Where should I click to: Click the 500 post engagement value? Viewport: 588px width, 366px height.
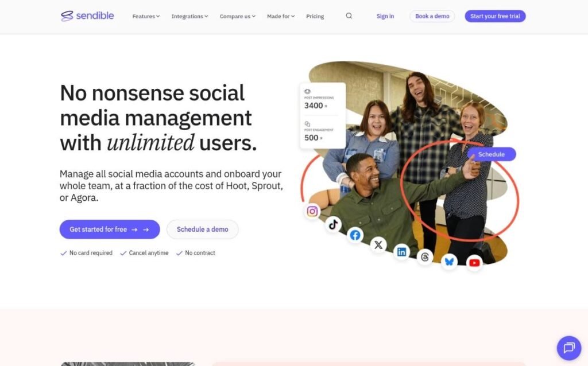[311, 138]
